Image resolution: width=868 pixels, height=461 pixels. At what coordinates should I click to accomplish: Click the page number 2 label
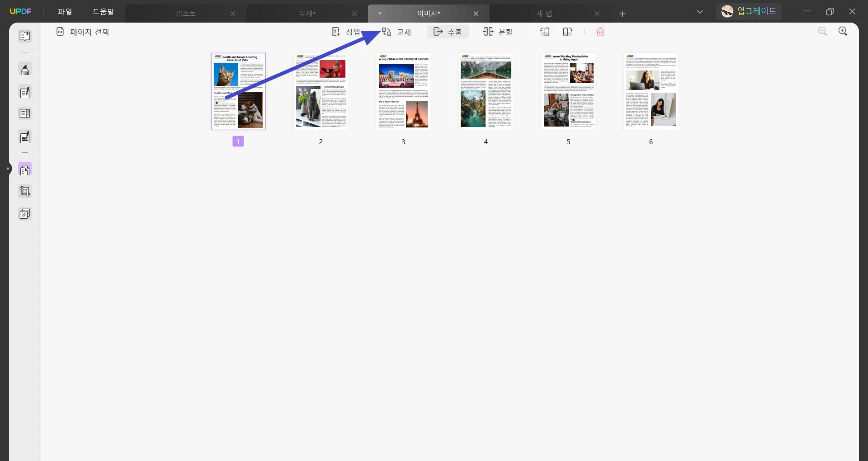pyautogui.click(x=321, y=142)
